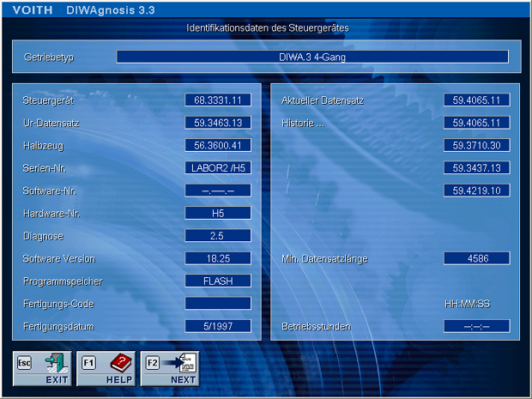Click the DIWAgnosis 3.3 title text
Image resolution: width=532 pixels, height=399 pixels.
111,10
